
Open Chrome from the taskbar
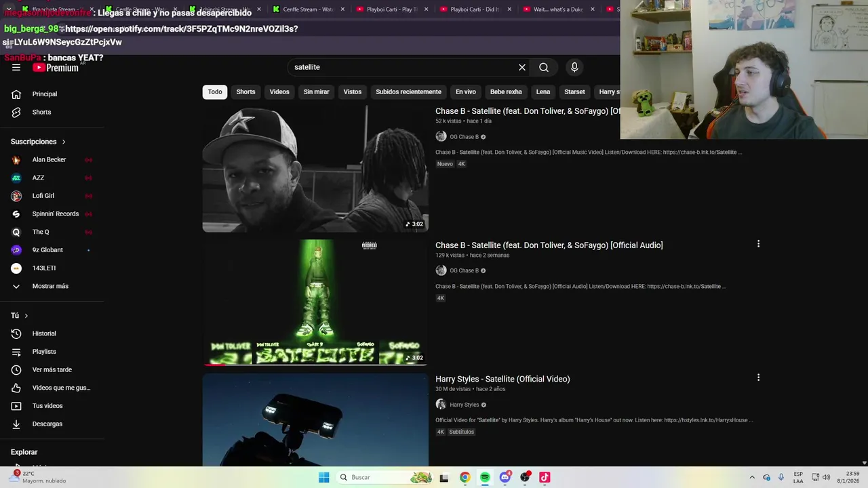[x=465, y=477]
